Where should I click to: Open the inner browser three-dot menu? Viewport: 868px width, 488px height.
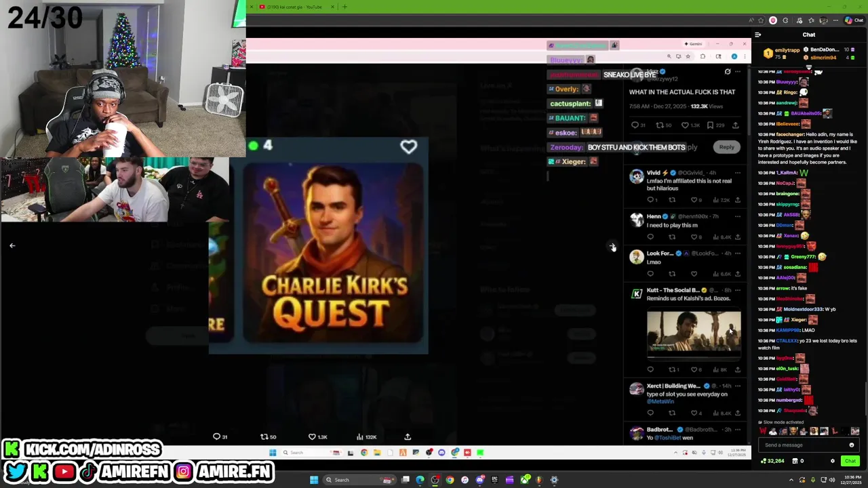744,57
